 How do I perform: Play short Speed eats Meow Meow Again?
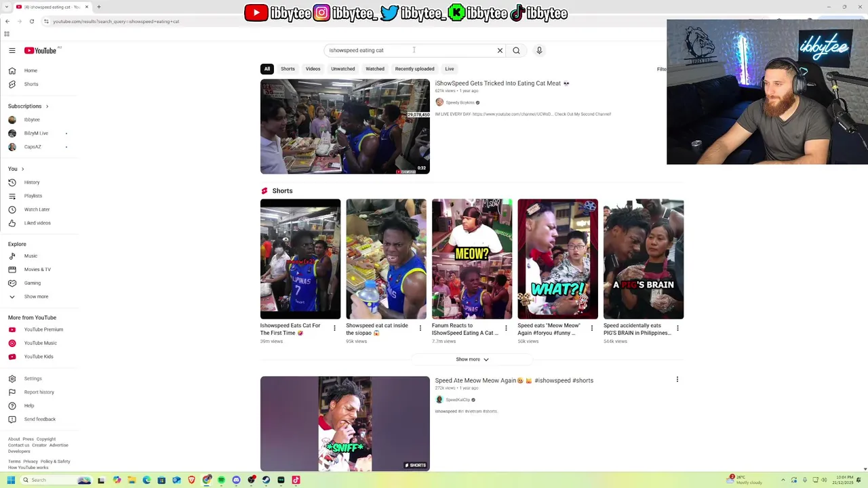point(557,259)
